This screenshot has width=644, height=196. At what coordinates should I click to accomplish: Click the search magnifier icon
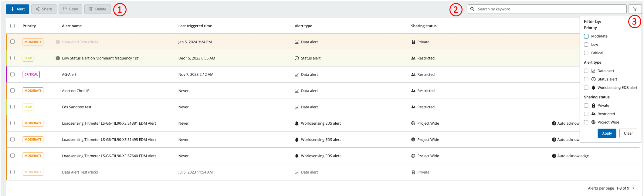473,9
